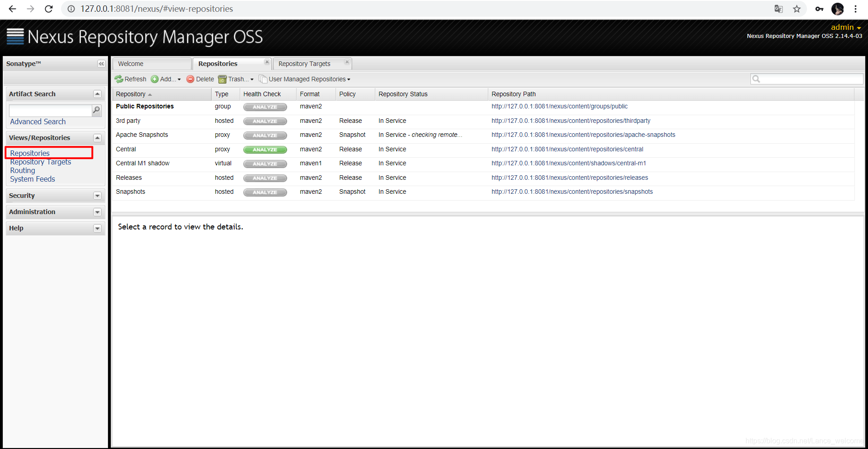Close the Repositories tab

pyautogui.click(x=267, y=62)
